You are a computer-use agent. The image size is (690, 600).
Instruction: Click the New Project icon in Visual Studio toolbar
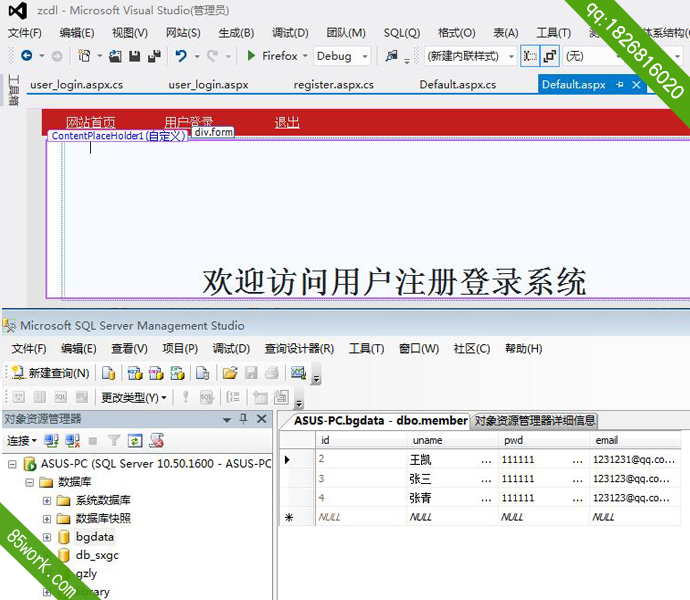pos(84,56)
